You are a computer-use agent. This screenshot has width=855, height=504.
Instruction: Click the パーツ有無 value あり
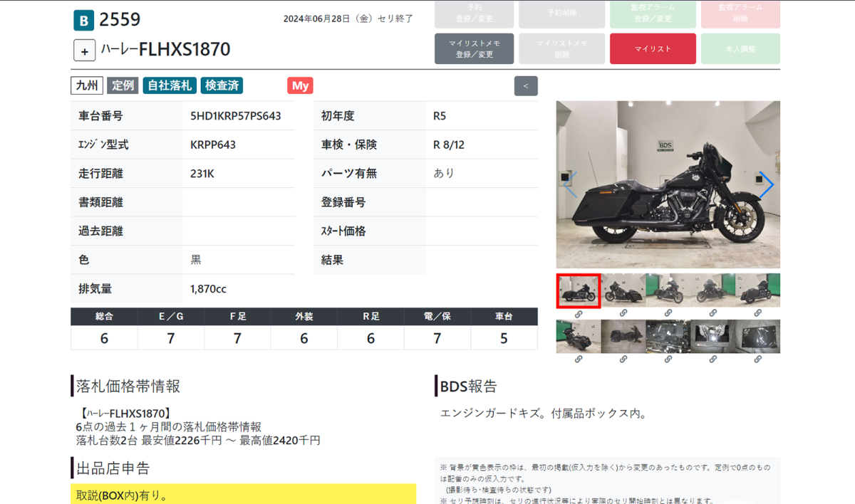coord(444,173)
